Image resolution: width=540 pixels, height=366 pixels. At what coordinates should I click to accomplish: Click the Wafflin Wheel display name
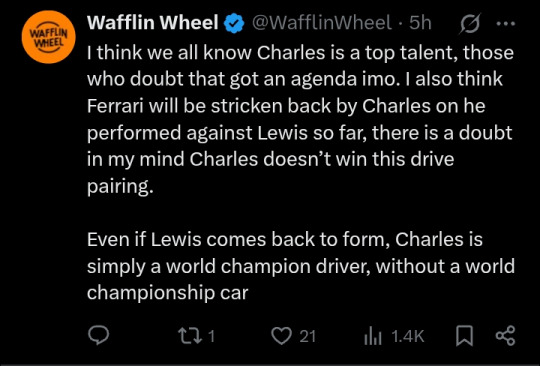point(153,23)
